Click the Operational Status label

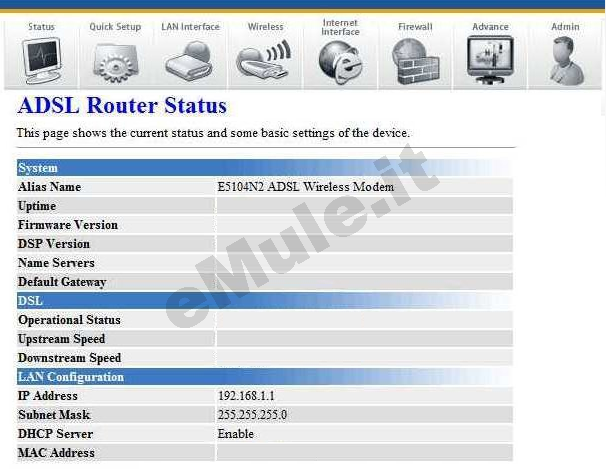(69, 320)
